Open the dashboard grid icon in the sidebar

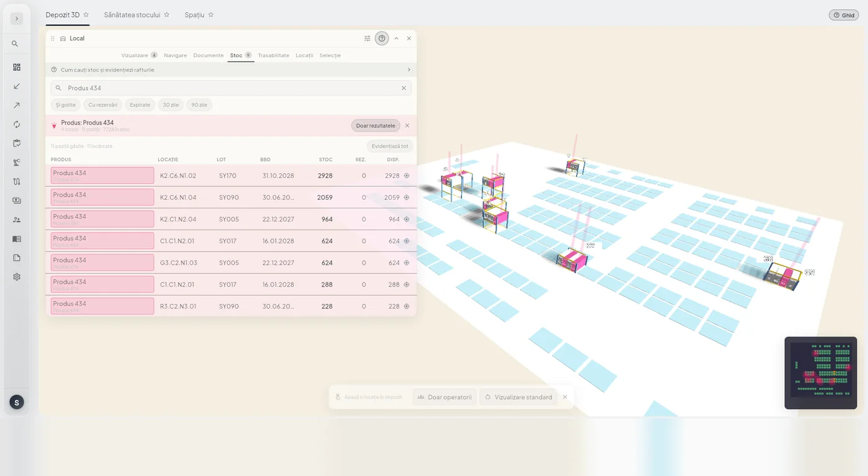click(17, 67)
